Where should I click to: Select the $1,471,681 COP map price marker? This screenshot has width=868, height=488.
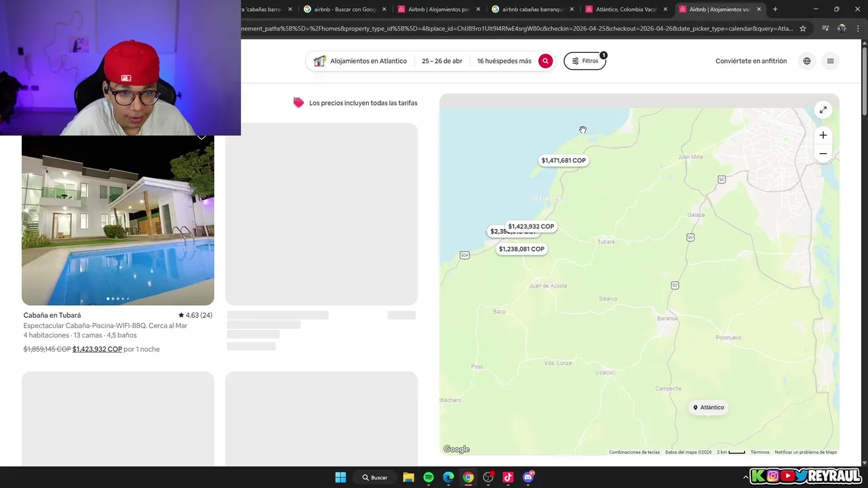click(x=564, y=161)
